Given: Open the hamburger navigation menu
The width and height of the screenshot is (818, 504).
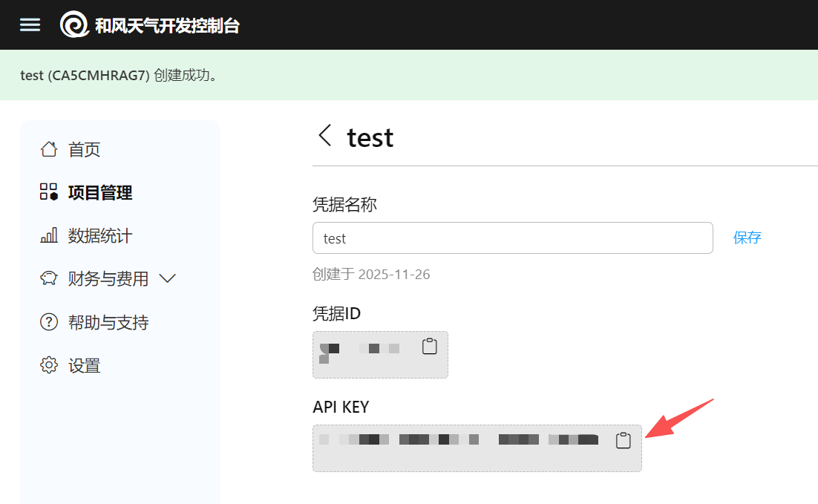Looking at the screenshot, I should click(30, 24).
